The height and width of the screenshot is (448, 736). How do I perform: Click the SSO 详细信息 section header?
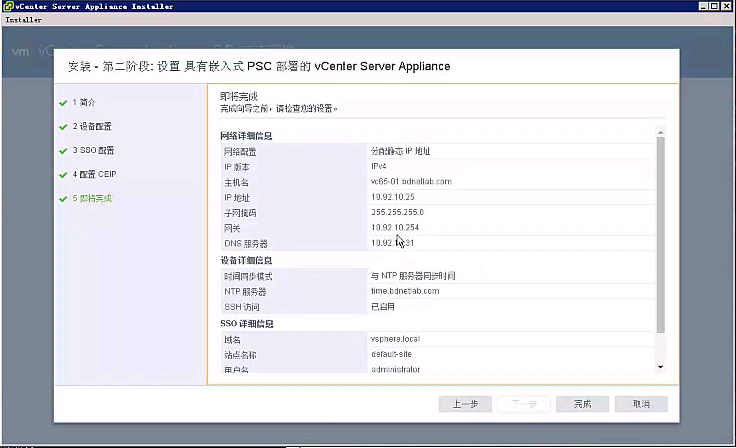pyautogui.click(x=247, y=324)
